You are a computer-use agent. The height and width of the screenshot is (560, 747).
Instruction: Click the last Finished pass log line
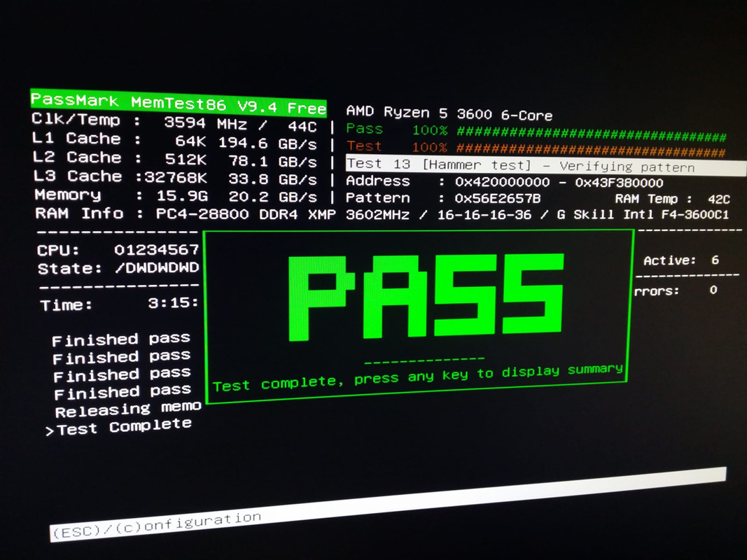pyautogui.click(x=123, y=392)
